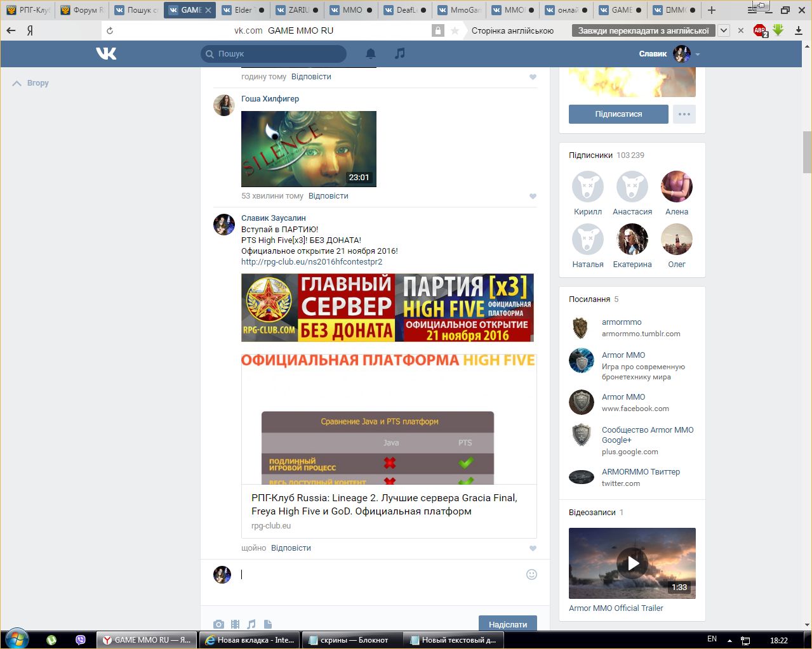This screenshot has height=649, width=812.
Task: Open subscriber Олег's avatar
Action: click(x=677, y=239)
